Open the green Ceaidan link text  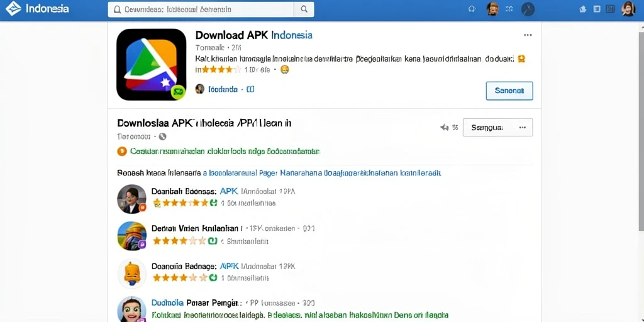pyautogui.click(x=225, y=151)
